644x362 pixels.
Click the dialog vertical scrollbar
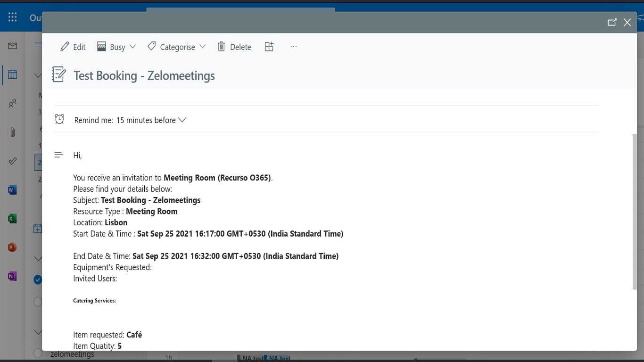pyautogui.click(x=634, y=212)
